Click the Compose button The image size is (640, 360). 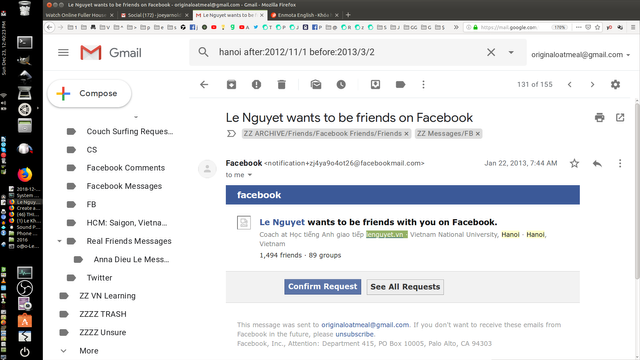coord(89,93)
